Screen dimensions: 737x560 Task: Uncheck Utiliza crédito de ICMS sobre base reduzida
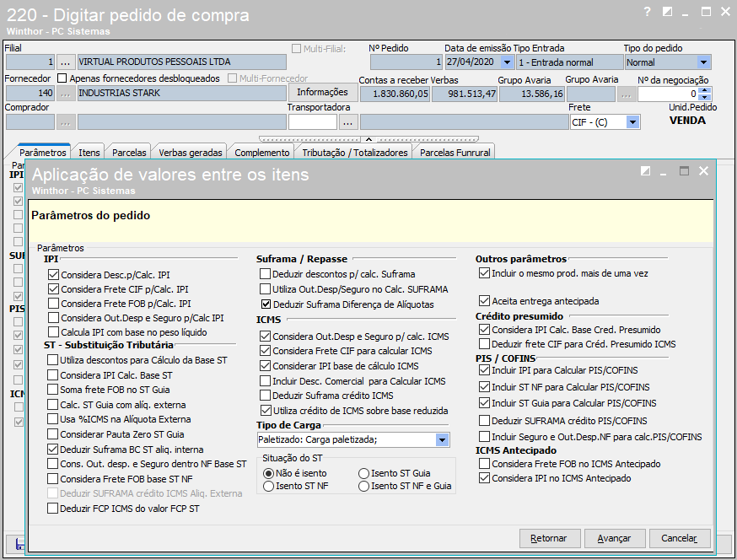(265, 411)
